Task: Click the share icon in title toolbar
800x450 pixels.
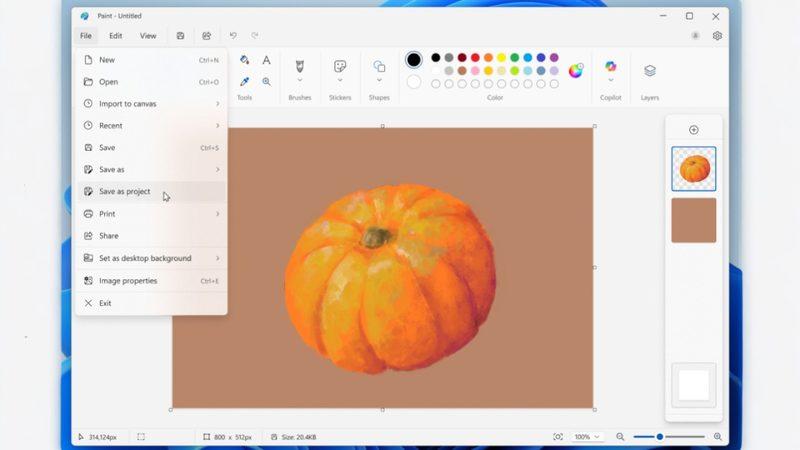Action: [206, 36]
